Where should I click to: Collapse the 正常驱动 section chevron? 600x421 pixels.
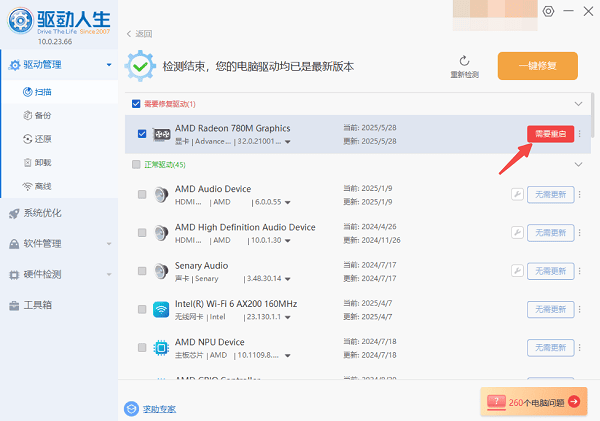coord(579,164)
